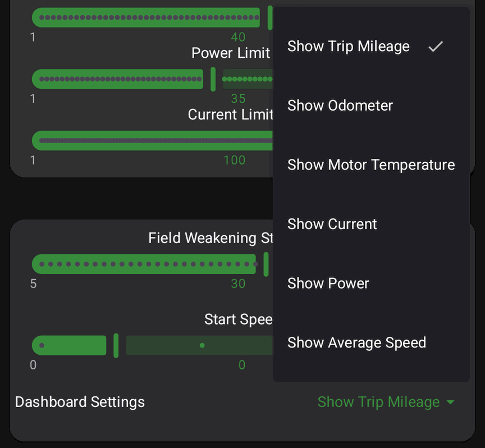Select Show Motor Temperature option
The width and height of the screenshot is (485, 448).
click(x=371, y=164)
